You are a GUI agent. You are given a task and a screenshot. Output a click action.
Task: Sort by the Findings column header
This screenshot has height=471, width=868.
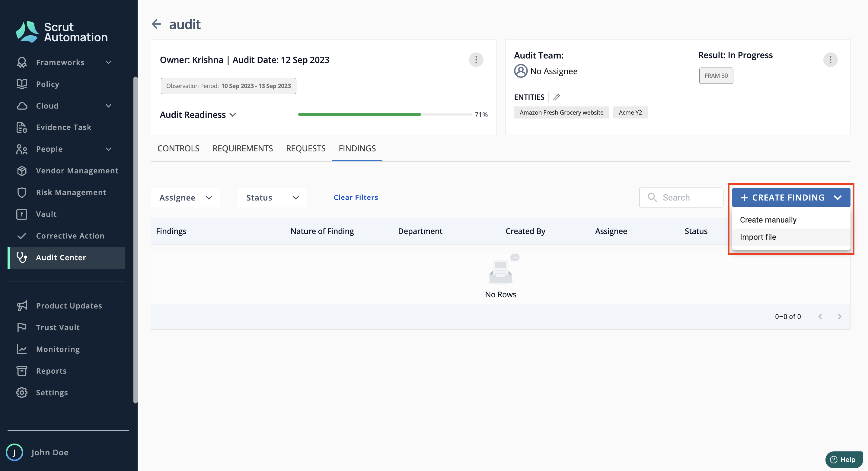click(x=171, y=231)
